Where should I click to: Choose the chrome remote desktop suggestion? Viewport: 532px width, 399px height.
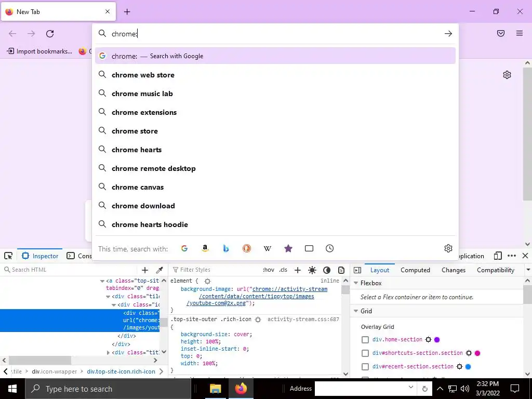tap(275, 168)
